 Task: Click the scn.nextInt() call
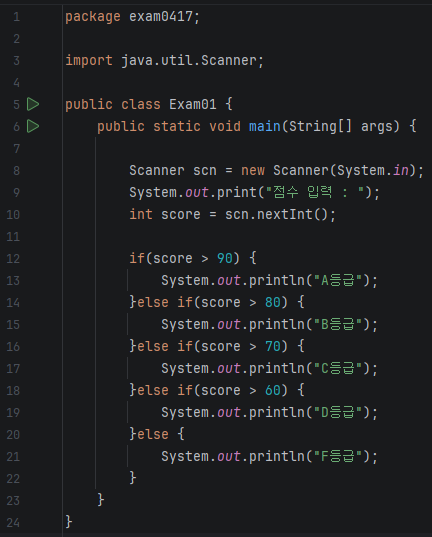point(276,215)
